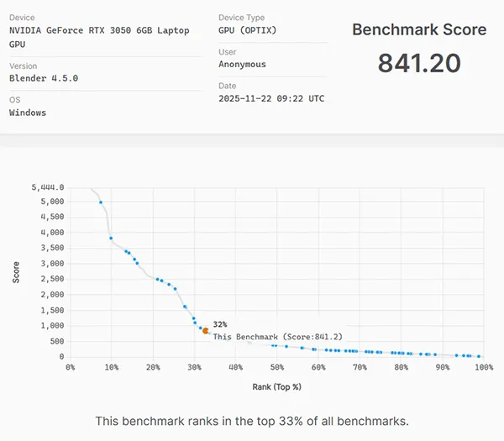Click the Windows OS value
Viewport: 504px width, 441px height.
(28, 113)
